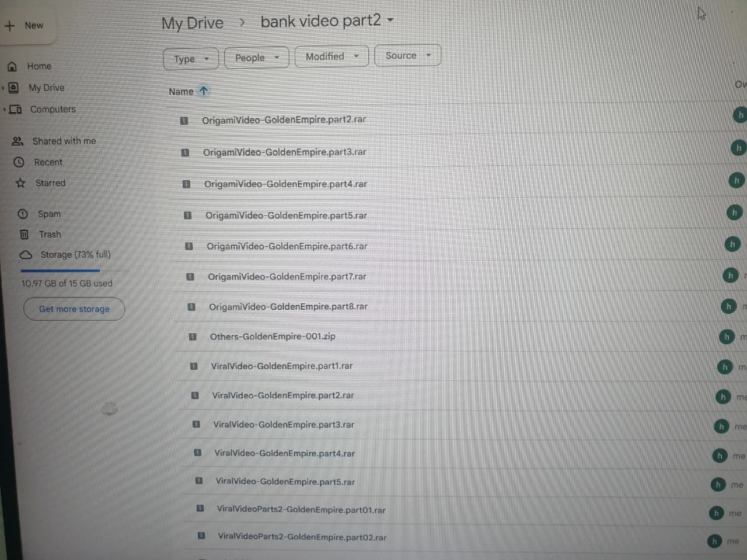This screenshot has height=560, width=747.
Task: Open the Recent section
Action: 48,162
